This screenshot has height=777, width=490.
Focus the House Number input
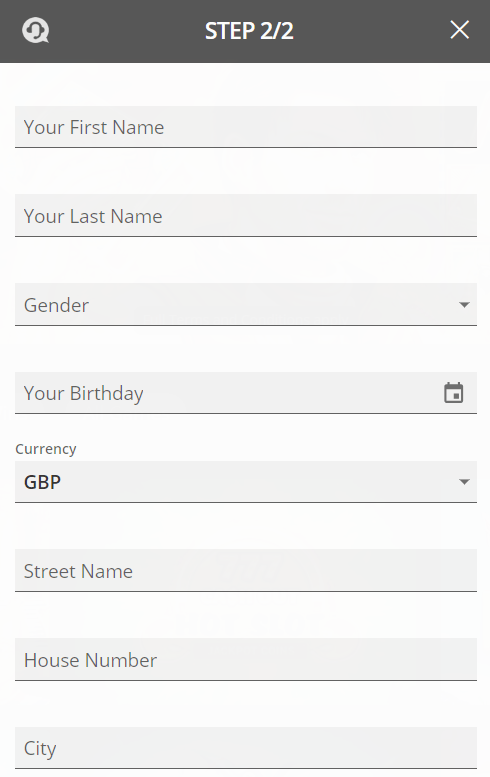(x=246, y=660)
